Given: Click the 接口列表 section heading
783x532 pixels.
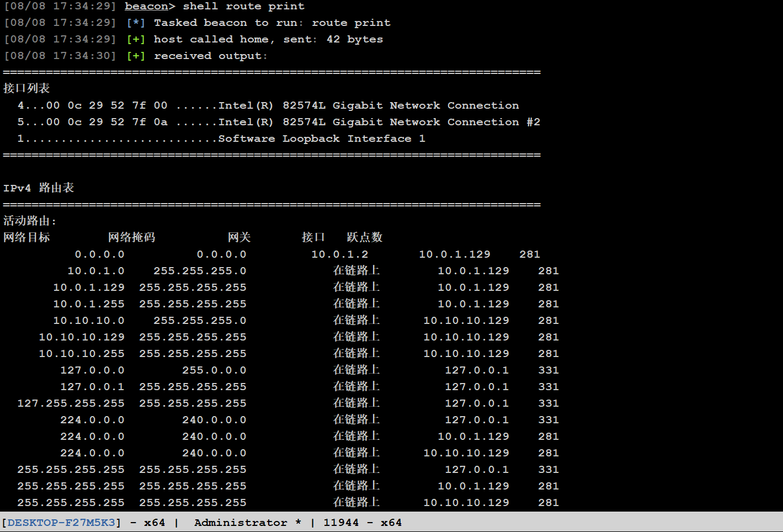Looking at the screenshot, I should pyautogui.click(x=26, y=88).
